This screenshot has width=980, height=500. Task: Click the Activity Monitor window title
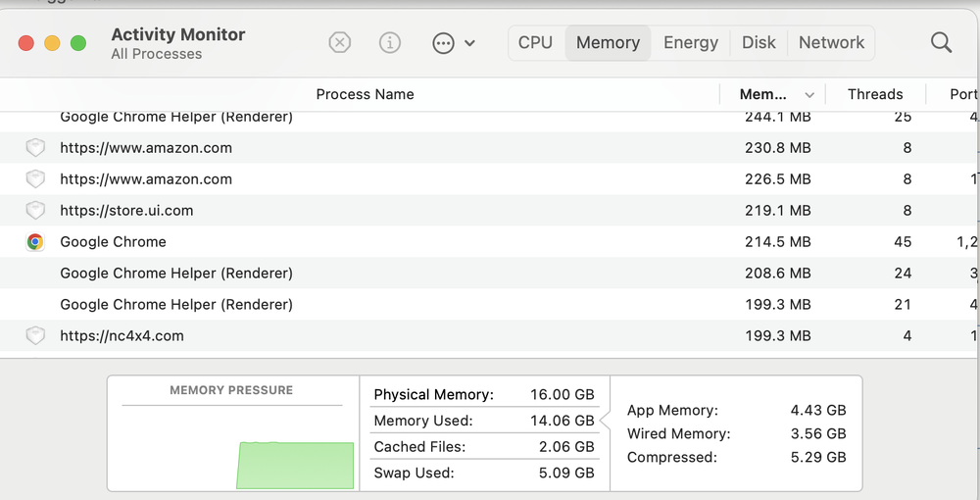click(x=178, y=34)
